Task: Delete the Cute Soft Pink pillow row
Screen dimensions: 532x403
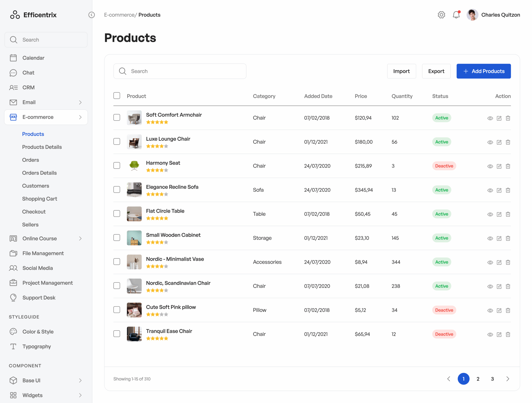Action: [508, 310]
